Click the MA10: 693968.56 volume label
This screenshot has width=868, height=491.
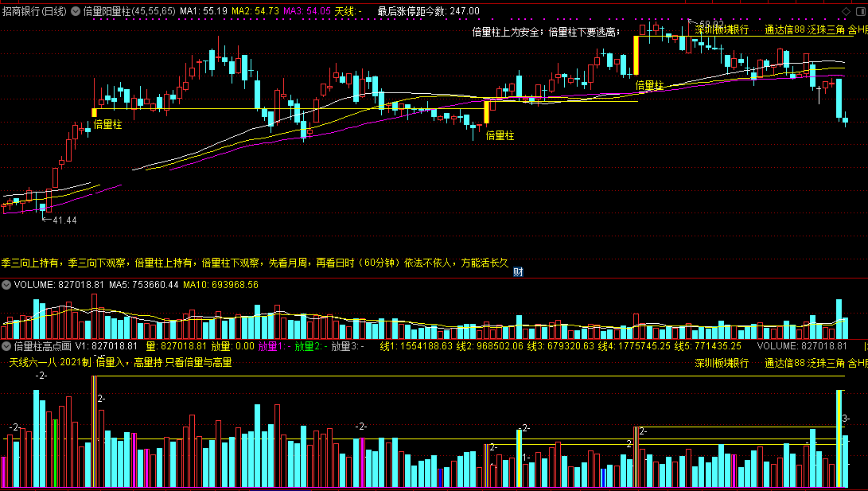click(221, 285)
